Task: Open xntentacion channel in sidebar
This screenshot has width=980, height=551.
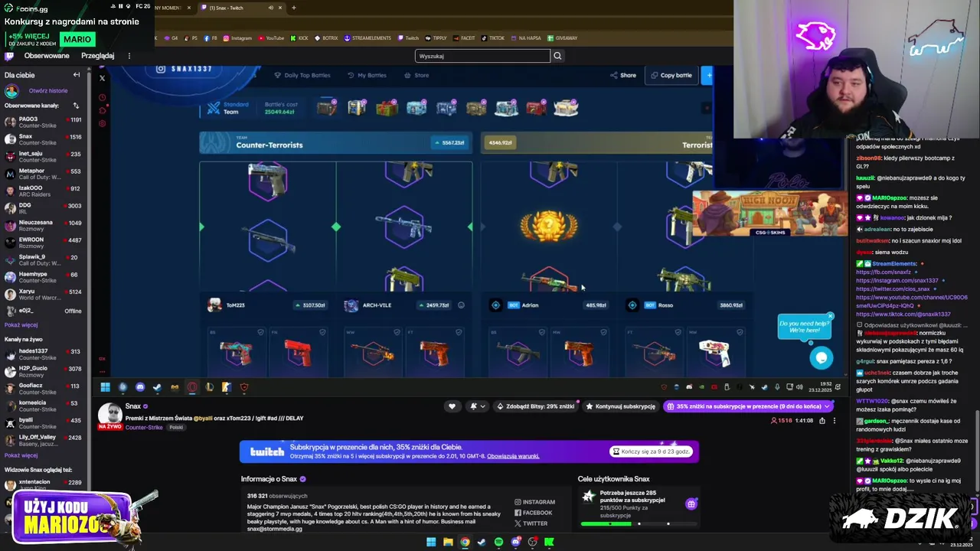Action: [42, 484]
